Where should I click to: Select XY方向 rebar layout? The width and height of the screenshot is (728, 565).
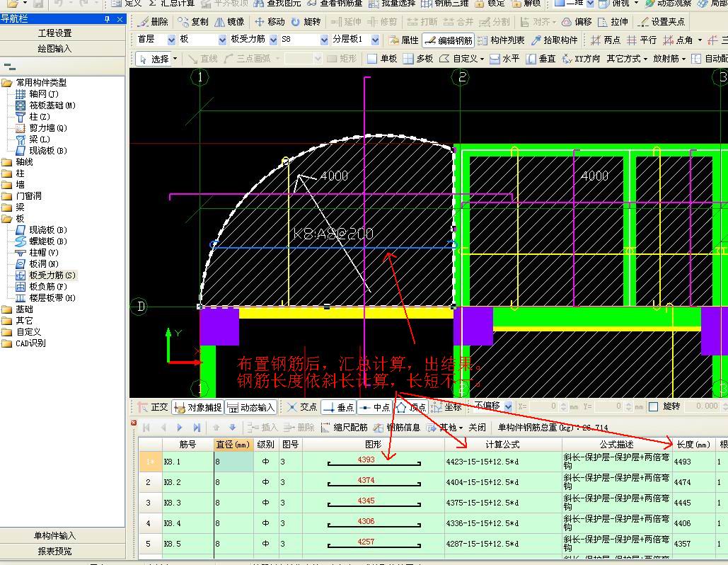[x=581, y=59]
